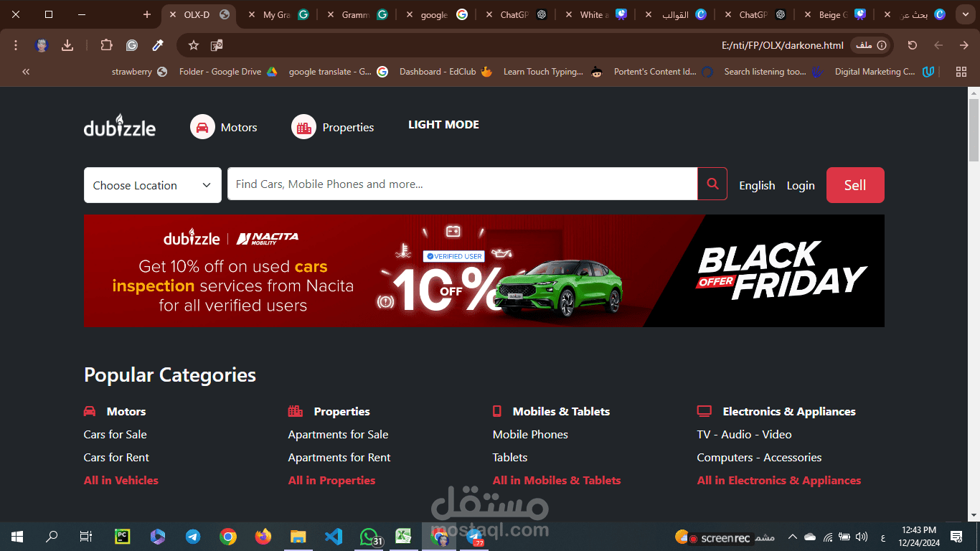The width and height of the screenshot is (980, 551).
Task: Click the Grammarly extension icon in toolbar
Action: (x=132, y=45)
